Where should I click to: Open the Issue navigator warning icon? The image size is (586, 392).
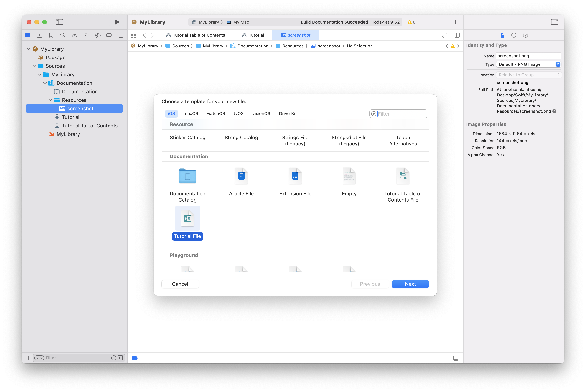point(74,35)
